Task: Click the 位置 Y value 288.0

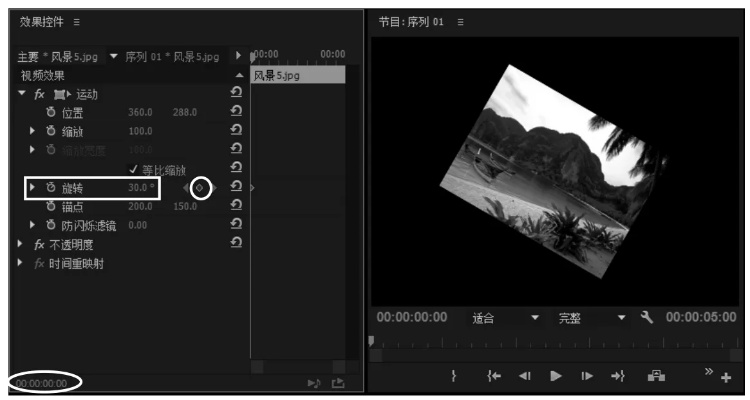Action: point(185,112)
